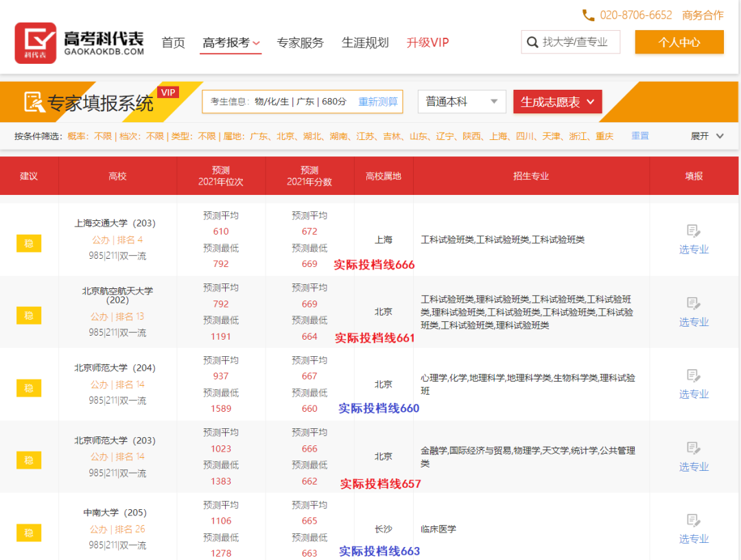This screenshot has width=741, height=560.
Task: Click the 档次: 不限 filter
Action: (x=142, y=137)
